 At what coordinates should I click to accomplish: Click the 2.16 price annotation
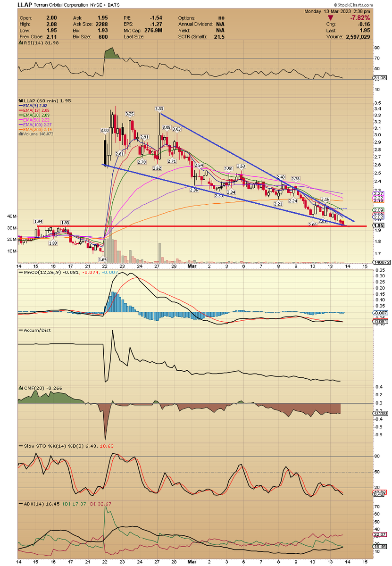click(325, 200)
